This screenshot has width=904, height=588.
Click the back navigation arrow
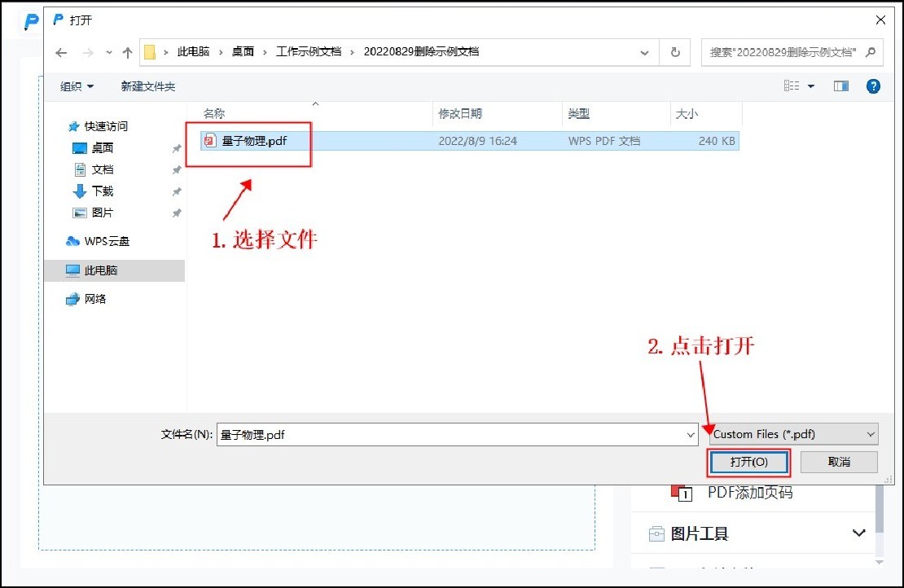coord(62,51)
